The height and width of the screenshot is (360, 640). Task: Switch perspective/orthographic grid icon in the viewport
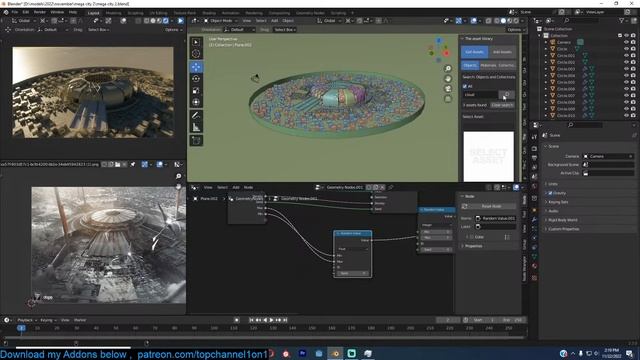coord(448,99)
